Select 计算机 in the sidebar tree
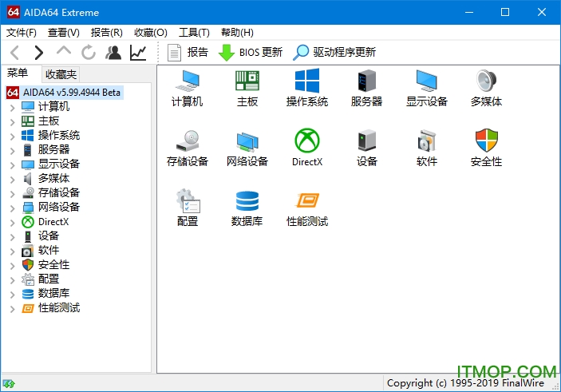 pyautogui.click(x=53, y=107)
